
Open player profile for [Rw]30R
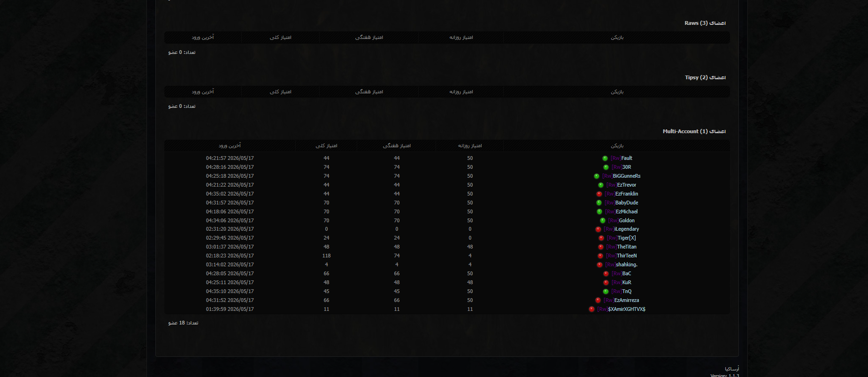pos(621,167)
